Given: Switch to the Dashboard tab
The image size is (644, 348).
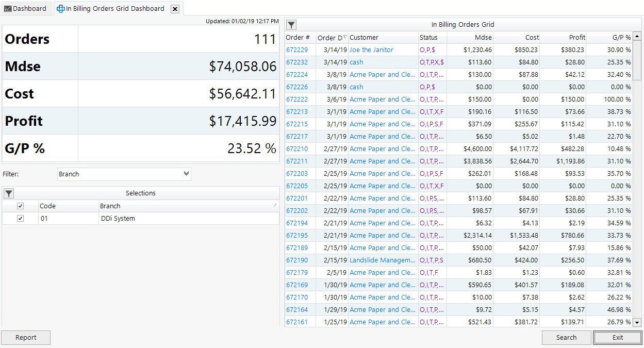Looking at the screenshot, I should pyautogui.click(x=26, y=8).
